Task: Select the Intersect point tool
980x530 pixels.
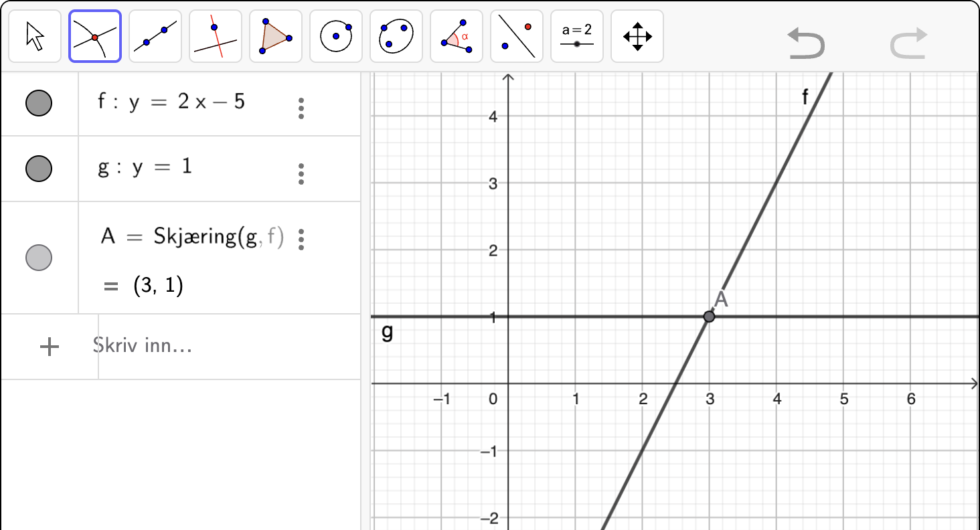Action: 95,36
